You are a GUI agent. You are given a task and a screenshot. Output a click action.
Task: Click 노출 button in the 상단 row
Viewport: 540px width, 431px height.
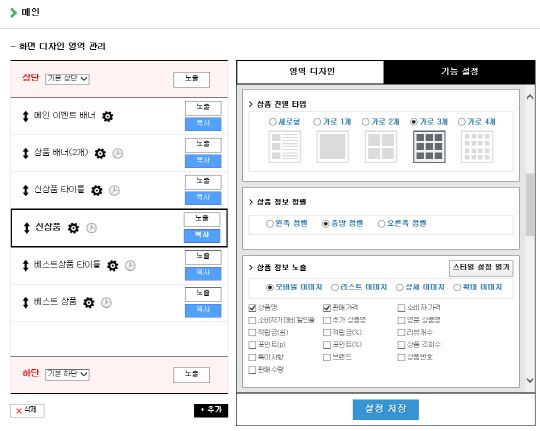coord(191,80)
